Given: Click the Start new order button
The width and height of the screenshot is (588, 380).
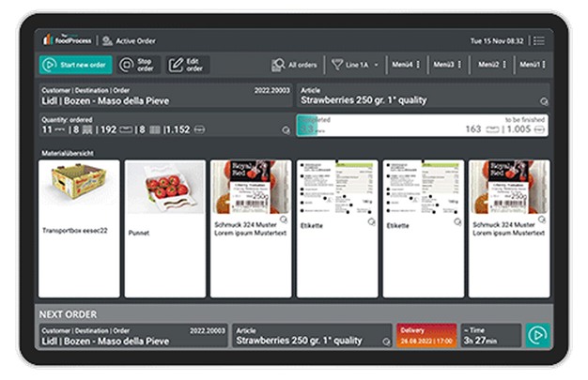Looking at the screenshot, I should point(75,65).
